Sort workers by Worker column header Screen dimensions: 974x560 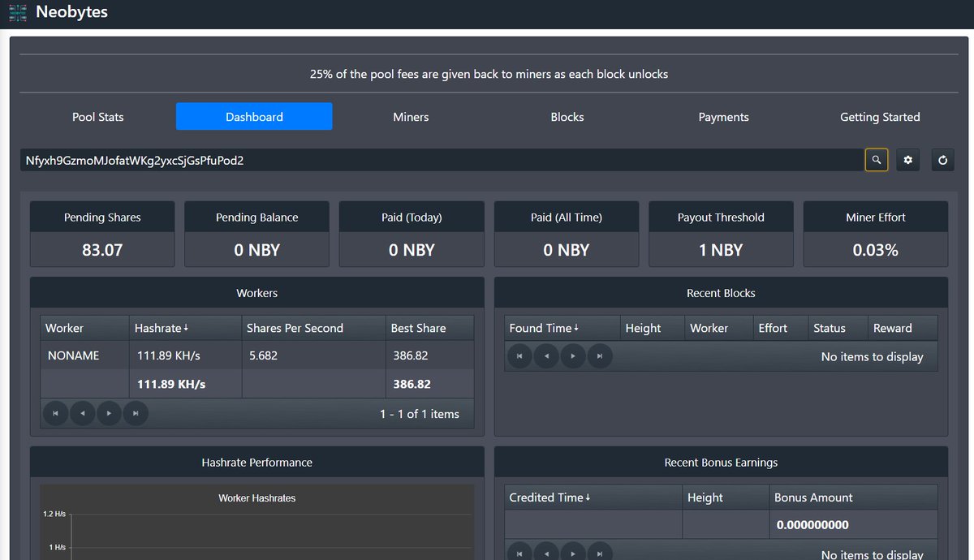[84, 328]
